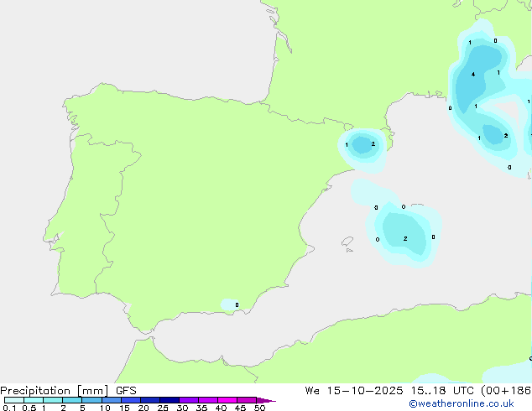The width and height of the screenshot is (532, 411).
Task: Click the '4' precipitation value over France
Action: 473,75
